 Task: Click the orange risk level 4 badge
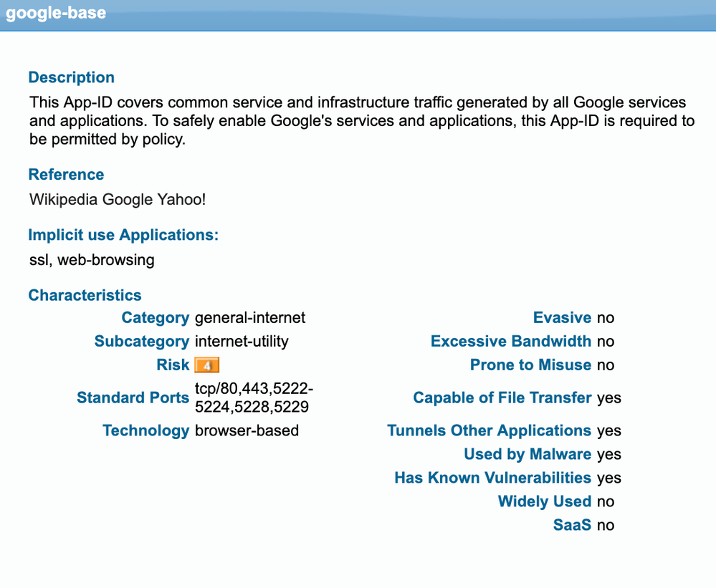[206, 365]
